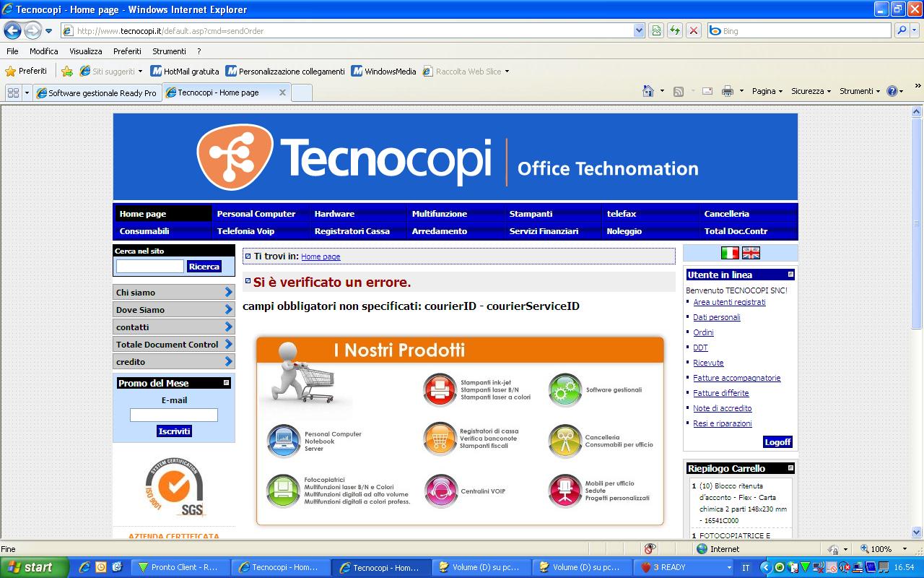Screen dimensions: 924x578
Task: Click the RSS feeds toolbar icon
Action: click(679, 91)
